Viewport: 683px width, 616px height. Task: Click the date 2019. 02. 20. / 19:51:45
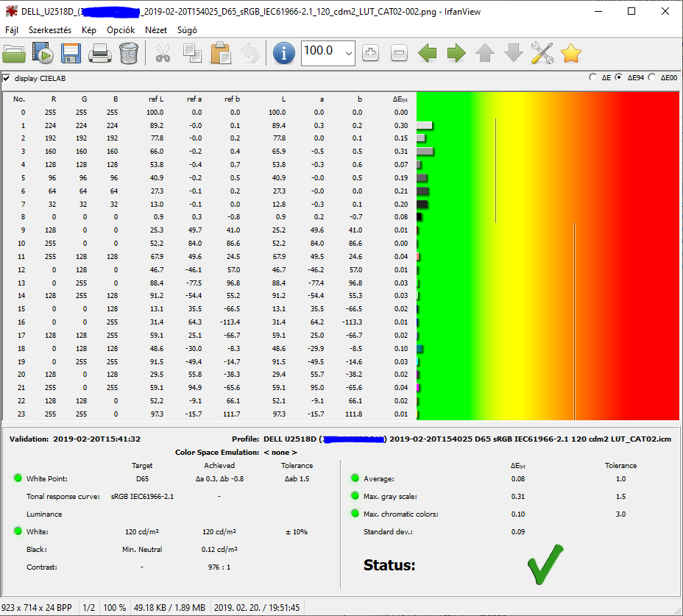pos(257,608)
